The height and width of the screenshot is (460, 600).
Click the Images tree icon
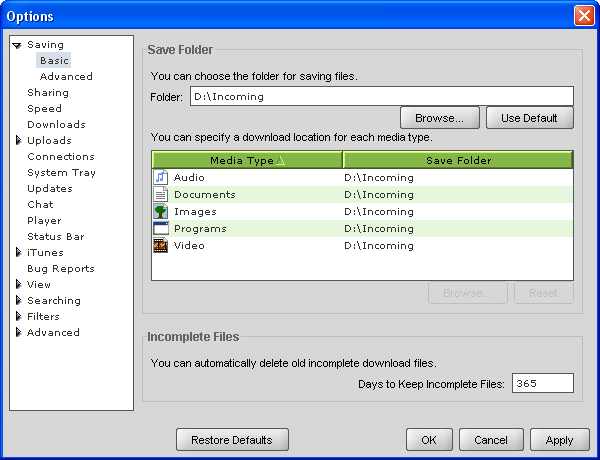point(161,211)
